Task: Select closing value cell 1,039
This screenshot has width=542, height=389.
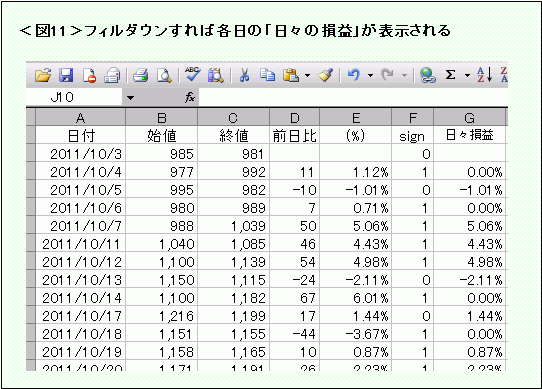Action: point(234,225)
